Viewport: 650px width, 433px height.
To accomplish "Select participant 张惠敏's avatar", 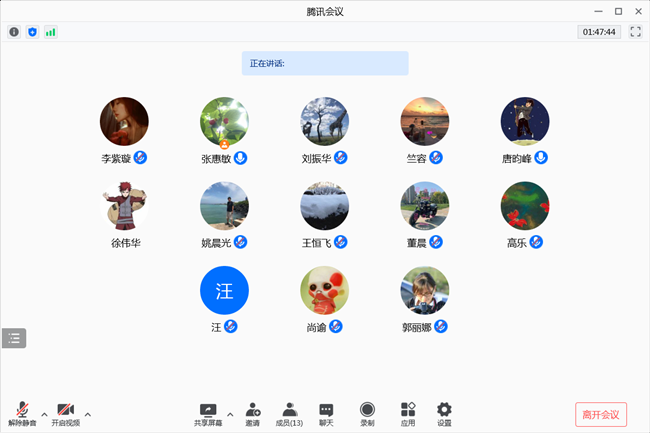I will (x=224, y=122).
